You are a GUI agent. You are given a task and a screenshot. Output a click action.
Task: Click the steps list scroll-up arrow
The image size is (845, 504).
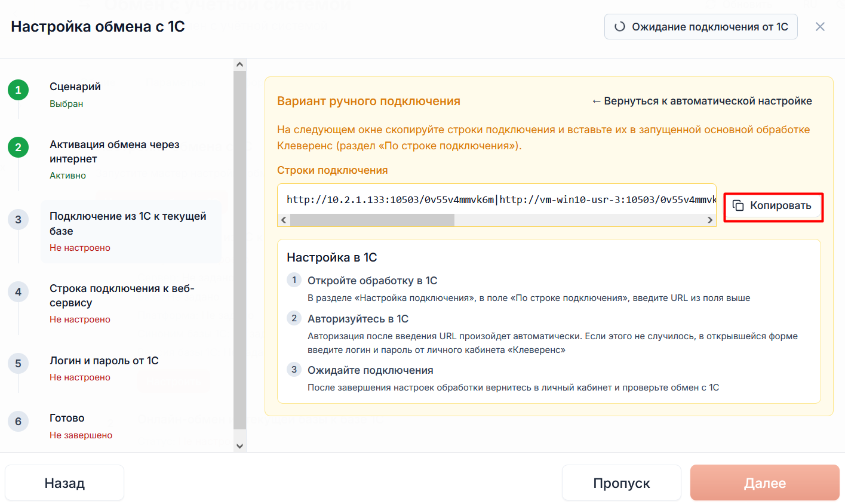(x=240, y=64)
